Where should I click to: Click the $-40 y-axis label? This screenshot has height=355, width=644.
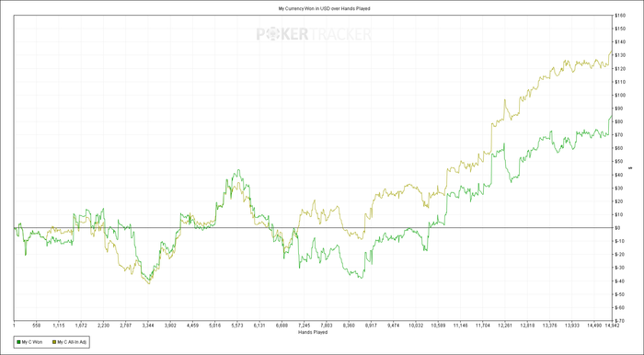pos(619,281)
